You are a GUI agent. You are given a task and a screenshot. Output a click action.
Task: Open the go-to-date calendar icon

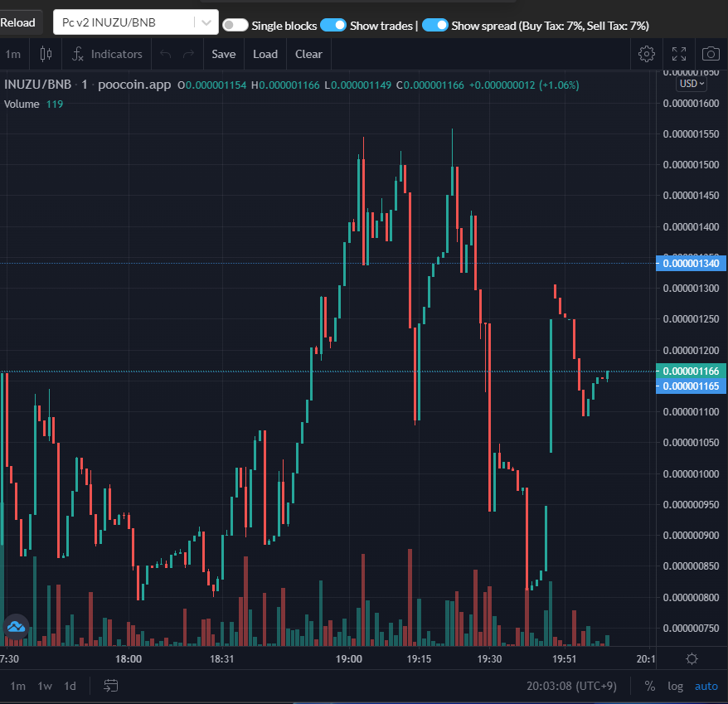click(110, 686)
